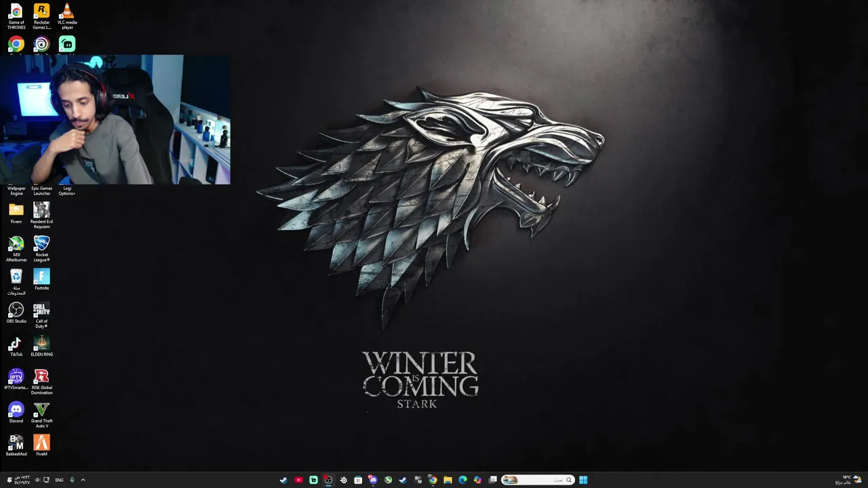This screenshot has height=488, width=868.
Task: Open Microsoft Store from the taskbar
Action: pyautogui.click(x=358, y=480)
